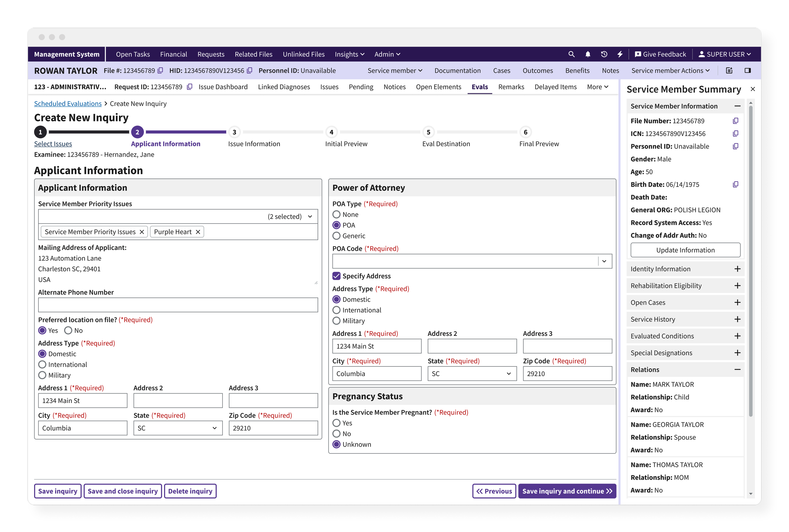The height and width of the screenshot is (532, 789).
Task: Open State dropdown in Power of Attorney
Action: [x=472, y=374]
